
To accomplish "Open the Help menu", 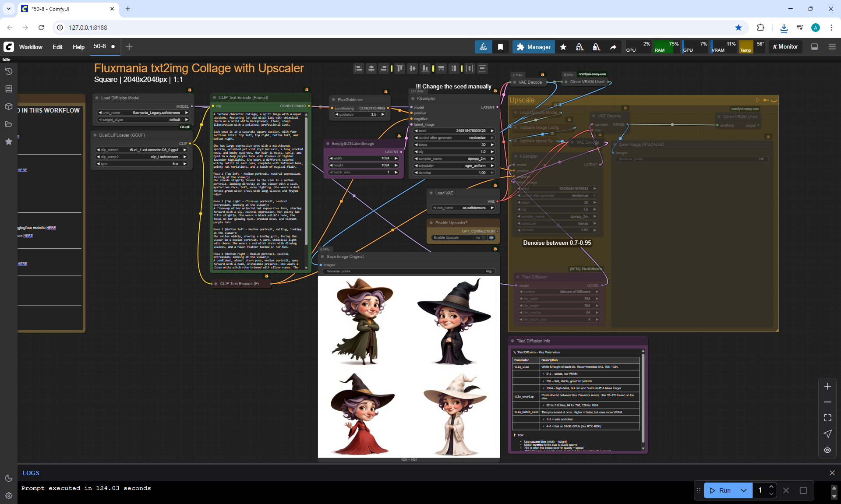I will click(78, 47).
